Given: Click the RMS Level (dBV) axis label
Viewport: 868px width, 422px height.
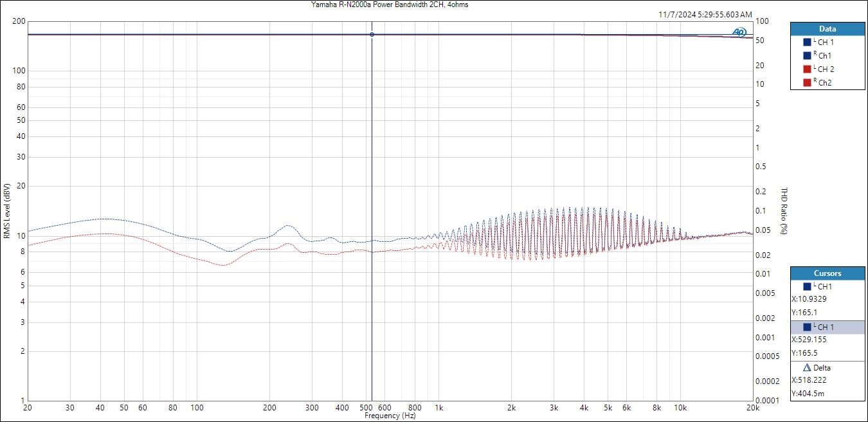Looking at the screenshot, I should click(x=6, y=211).
